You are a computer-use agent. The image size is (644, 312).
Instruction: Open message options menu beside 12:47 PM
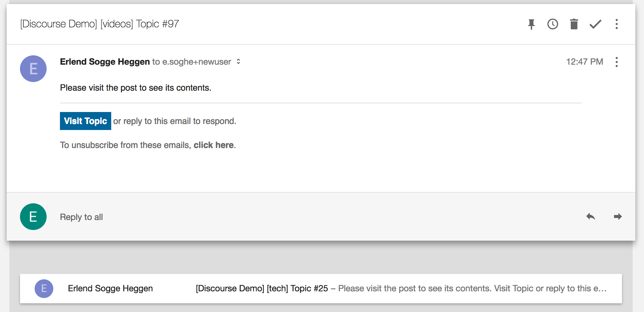tap(617, 62)
